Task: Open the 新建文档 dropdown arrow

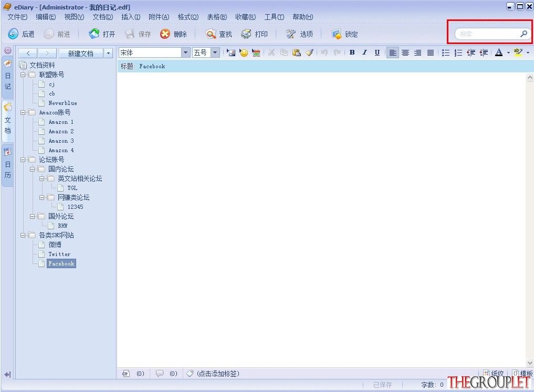Action: [x=108, y=54]
